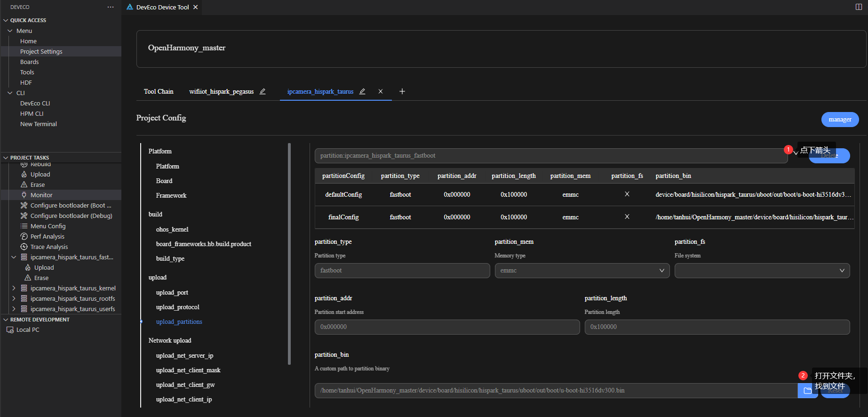Screen dimensions: 868x417
Task: Click the partition_bin custom path input field
Action: click(556, 391)
